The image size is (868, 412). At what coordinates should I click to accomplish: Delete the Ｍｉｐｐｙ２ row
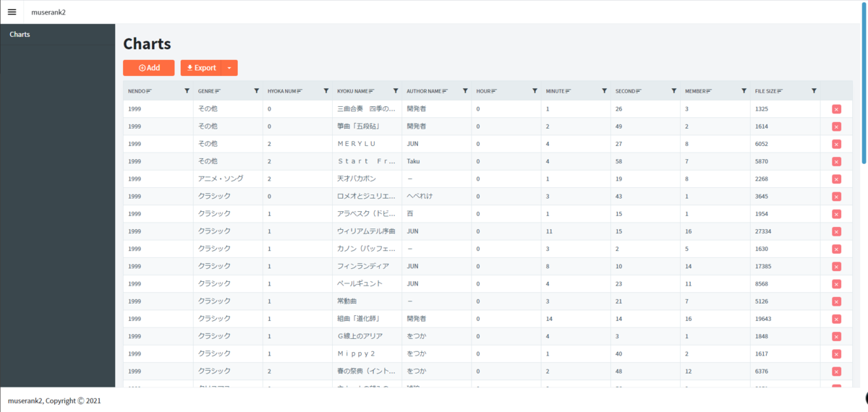(836, 354)
